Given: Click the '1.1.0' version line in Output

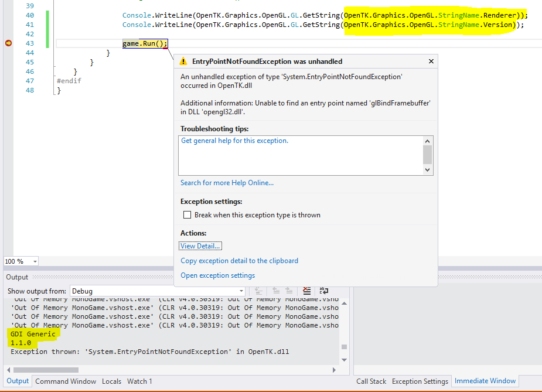Looking at the screenshot, I should click(21, 343).
